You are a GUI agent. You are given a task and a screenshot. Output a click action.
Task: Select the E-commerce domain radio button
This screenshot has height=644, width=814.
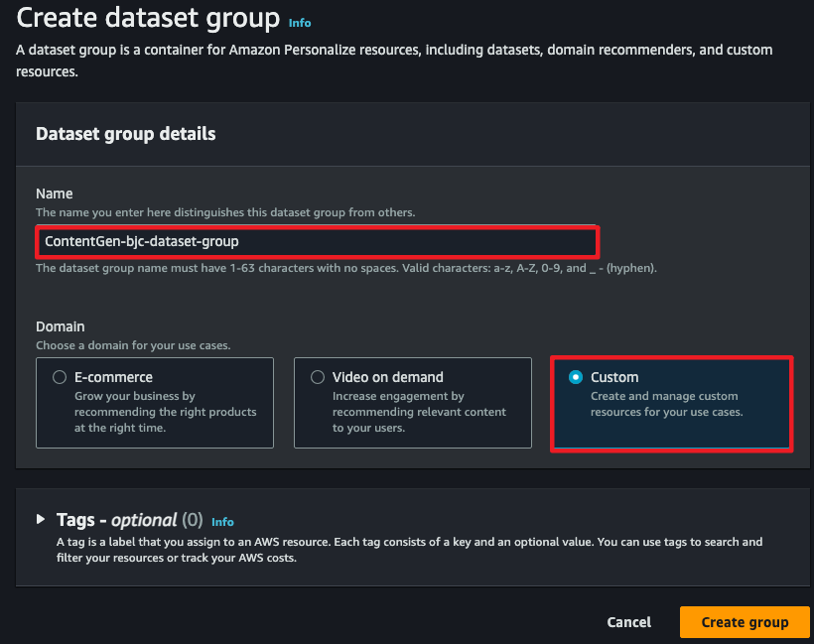(x=60, y=377)
